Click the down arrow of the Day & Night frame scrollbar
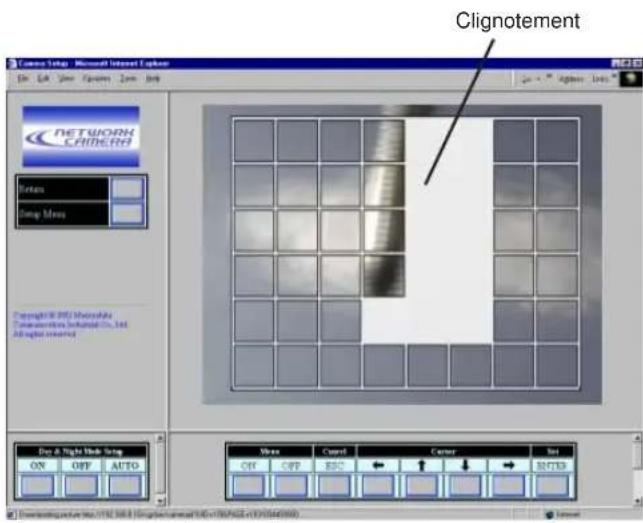Screen dimensions: 643x523 click(x=160, y=501)
